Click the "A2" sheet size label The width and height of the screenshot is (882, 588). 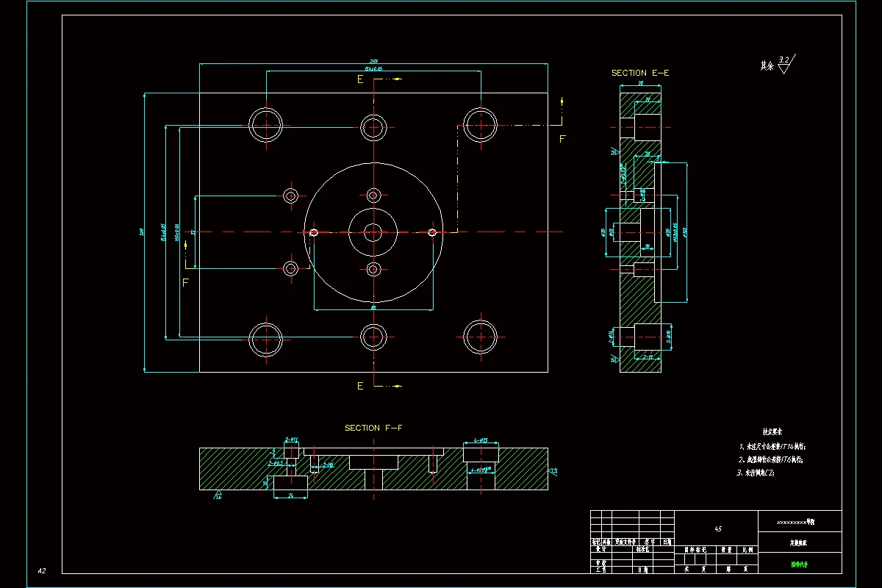(x=42, y=571)
